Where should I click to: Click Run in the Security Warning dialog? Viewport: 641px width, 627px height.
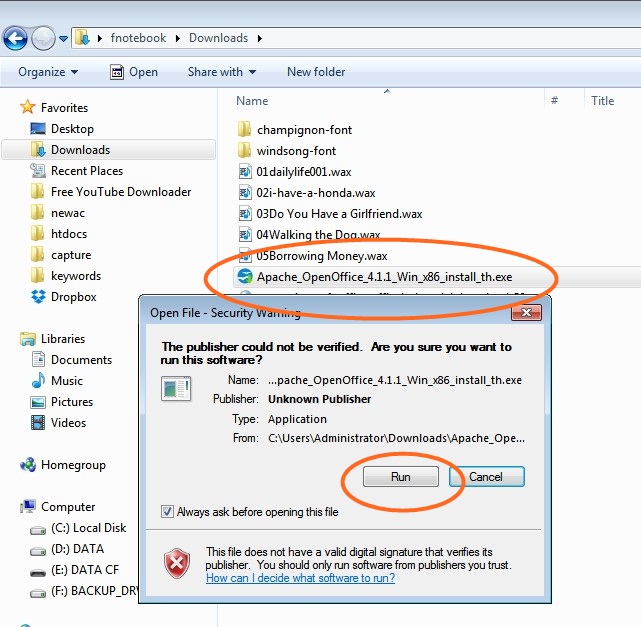pos(401,477)
